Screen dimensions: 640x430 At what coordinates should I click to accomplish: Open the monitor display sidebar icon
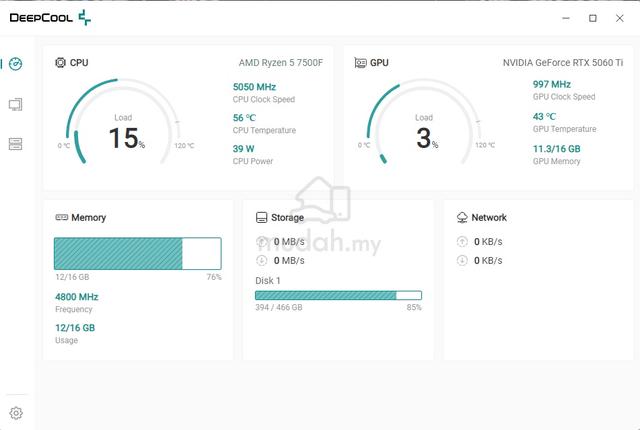(16, 104)
